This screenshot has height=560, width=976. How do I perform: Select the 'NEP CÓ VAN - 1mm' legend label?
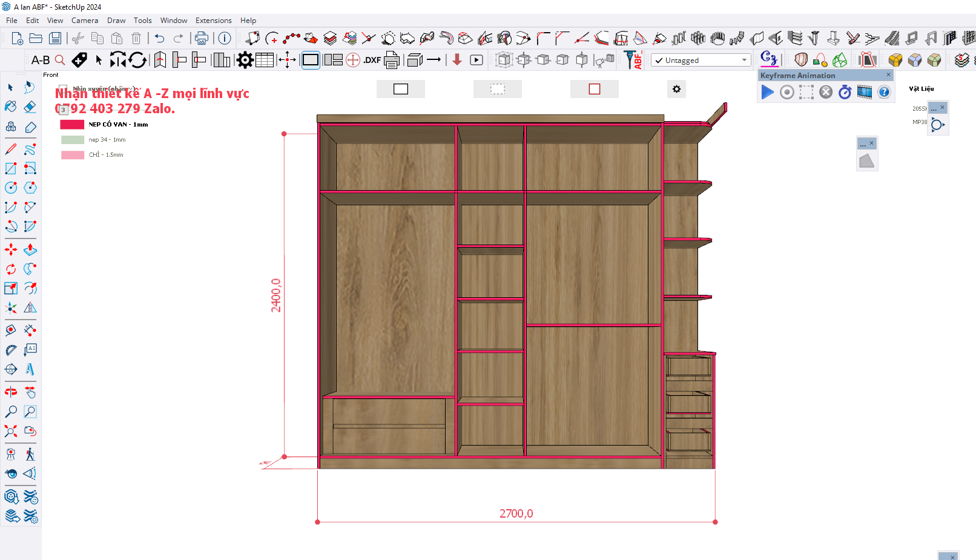(118, 125)
